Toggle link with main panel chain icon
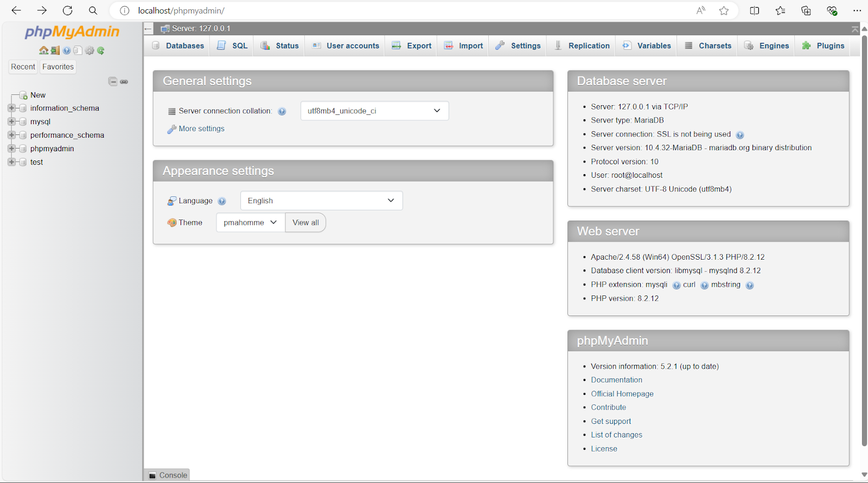This screenshot has width=868, height=483. coord(124,81)
